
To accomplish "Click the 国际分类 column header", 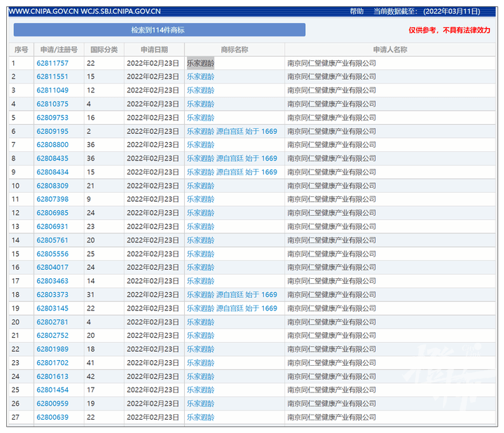I will tap(104, 50).
